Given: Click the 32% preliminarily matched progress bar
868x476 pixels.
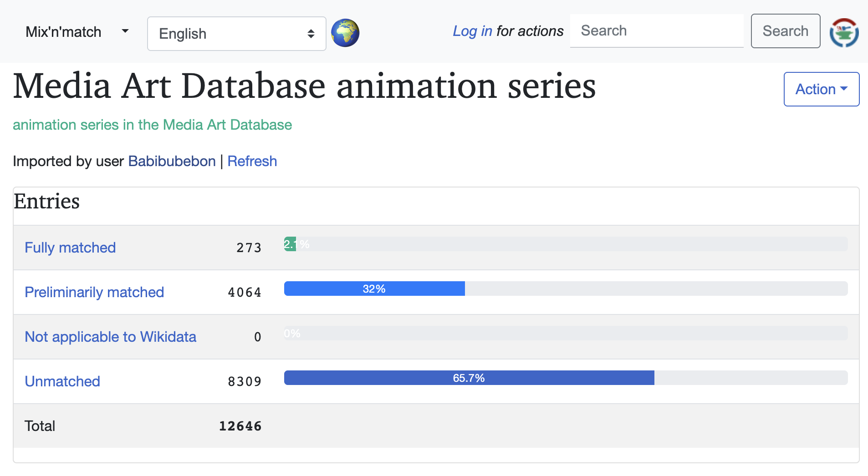Looking at the screenshot, I should 374,289.
